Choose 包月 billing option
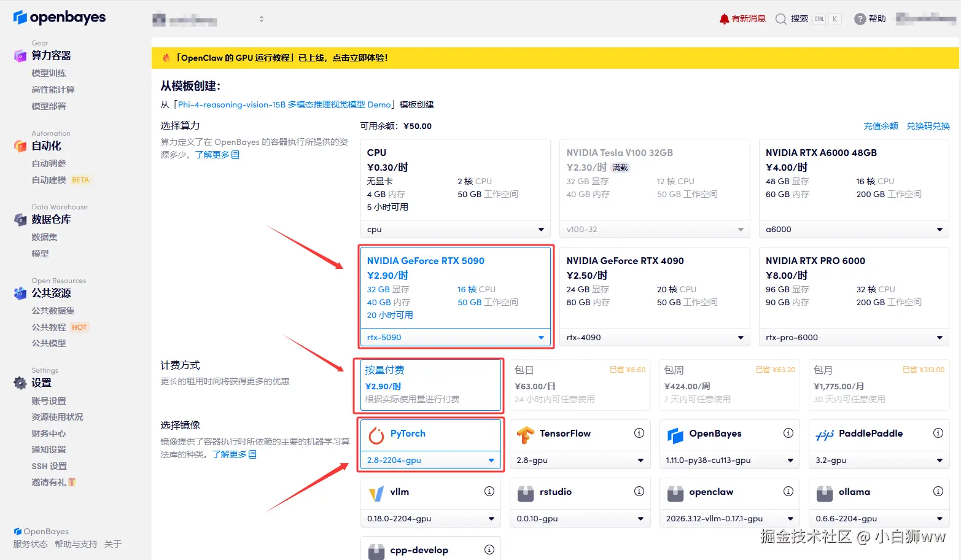The image size is (961, 560). pos(879,385)
